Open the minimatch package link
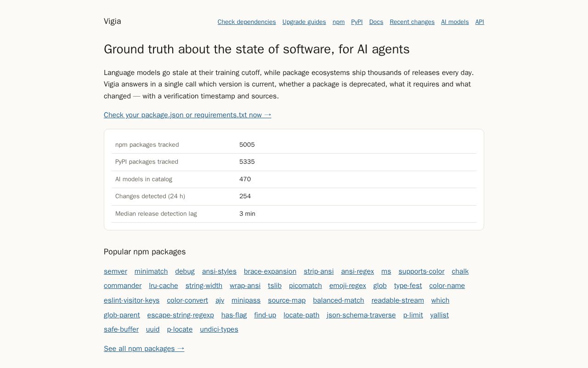 coord(151,271)
